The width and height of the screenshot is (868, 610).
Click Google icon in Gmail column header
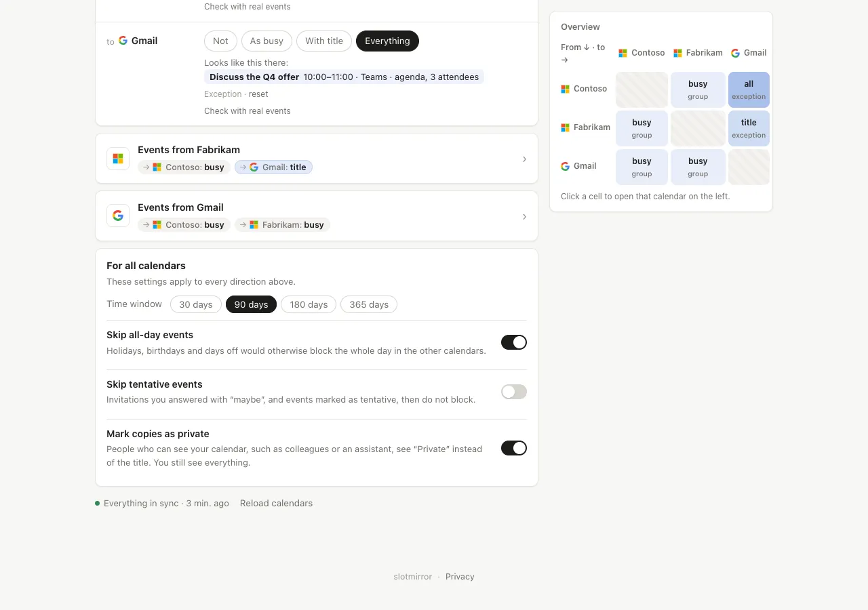tap(735, 53)
